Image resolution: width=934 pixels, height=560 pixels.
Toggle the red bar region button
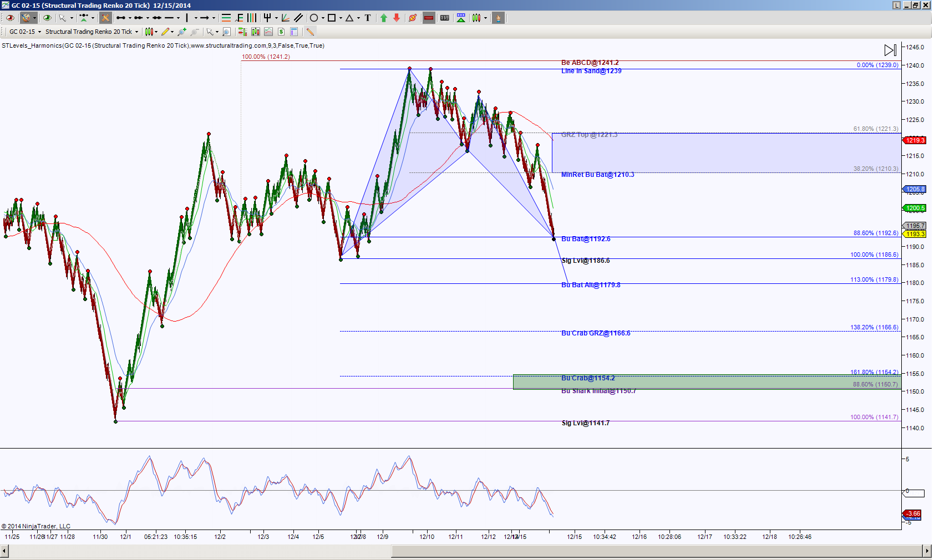tap(429, 18)
